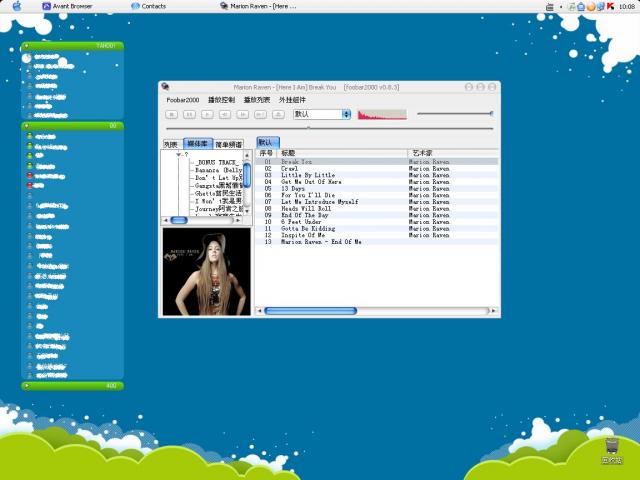Image resolution: width=640 pixels, height=480 pixels.
Task: Select the Banana tree item
Action: click(219, 170)
